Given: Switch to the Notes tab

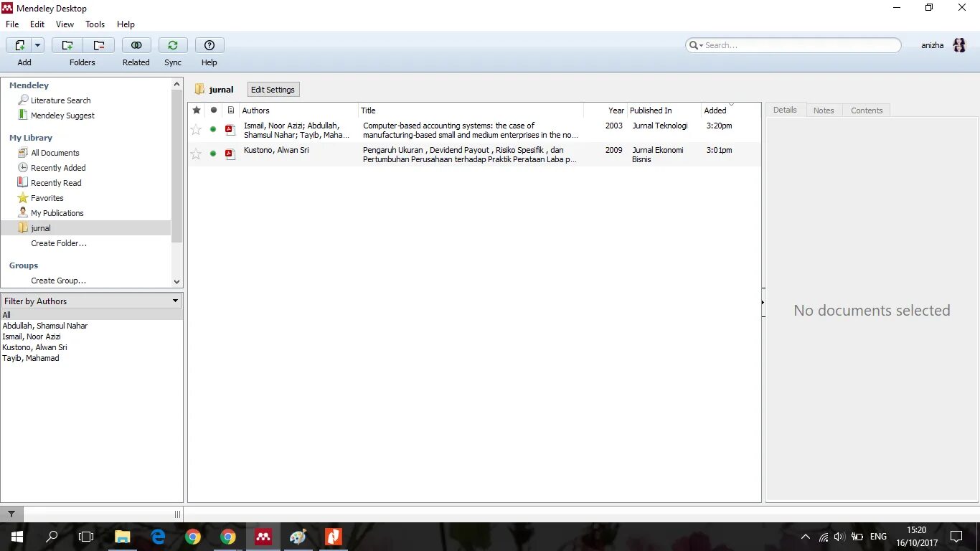Looking at the screenshot, I should coord(824,110).
